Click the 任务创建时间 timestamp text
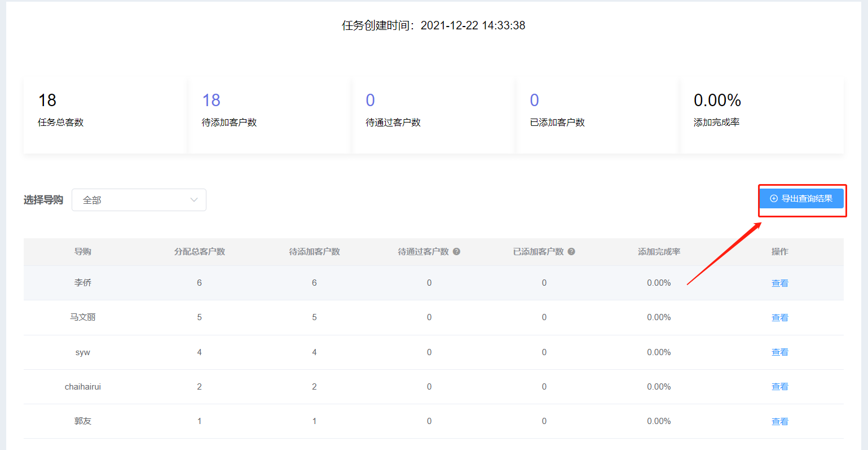This screenshot has height=450, width=868. pos(434,25)
